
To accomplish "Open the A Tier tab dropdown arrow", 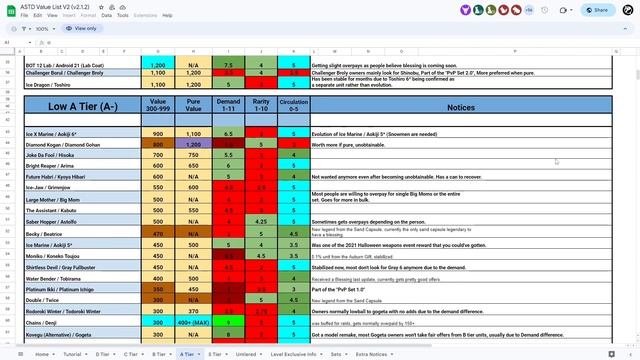I will (x=199, y=354).
